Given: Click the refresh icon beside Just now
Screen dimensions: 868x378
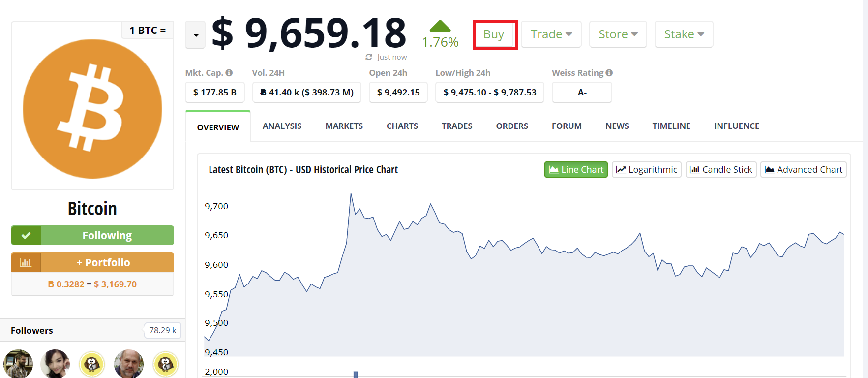Looking at the screenshot, I should click(369, 57).
